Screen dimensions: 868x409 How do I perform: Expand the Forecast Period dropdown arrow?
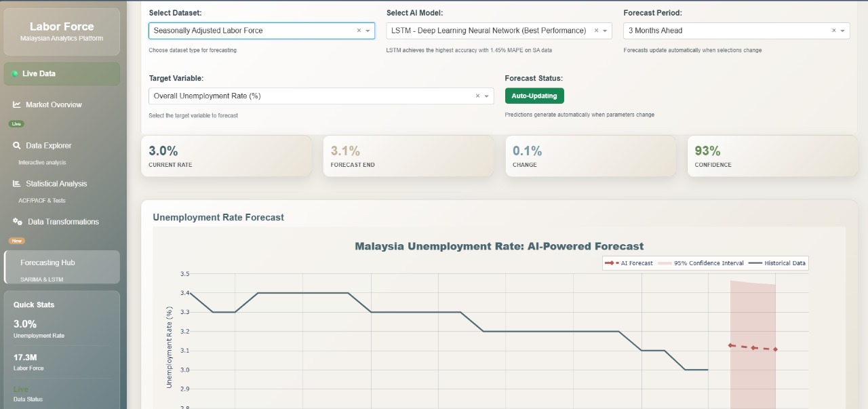click(842, 31)
